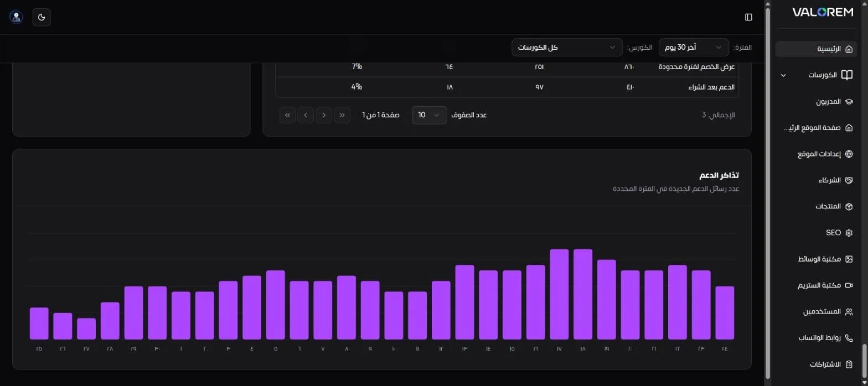Click the صفحة 1 من 1 page indicator
The image size is (868, 386).
pyautogui.click(x=381, y=115)
